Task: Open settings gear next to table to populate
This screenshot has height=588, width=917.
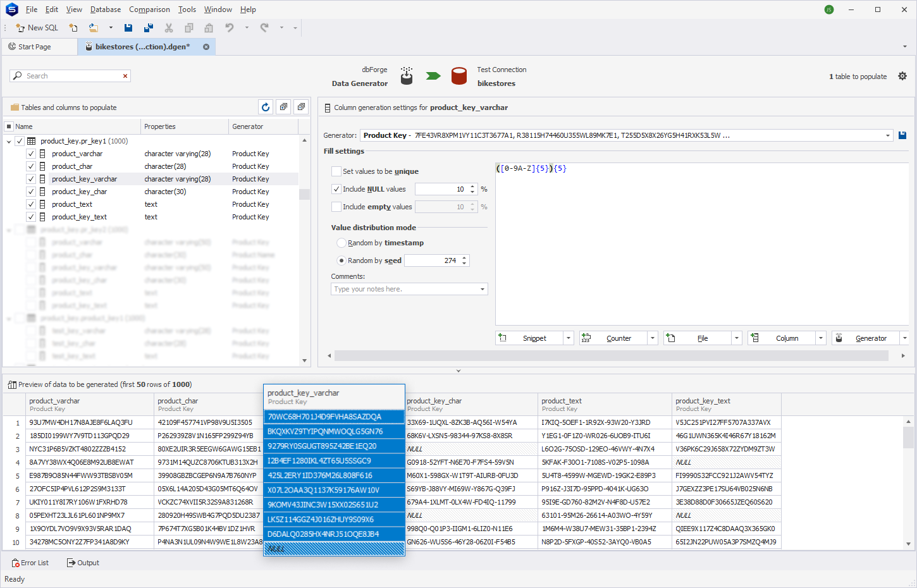Action: point(902,76)
